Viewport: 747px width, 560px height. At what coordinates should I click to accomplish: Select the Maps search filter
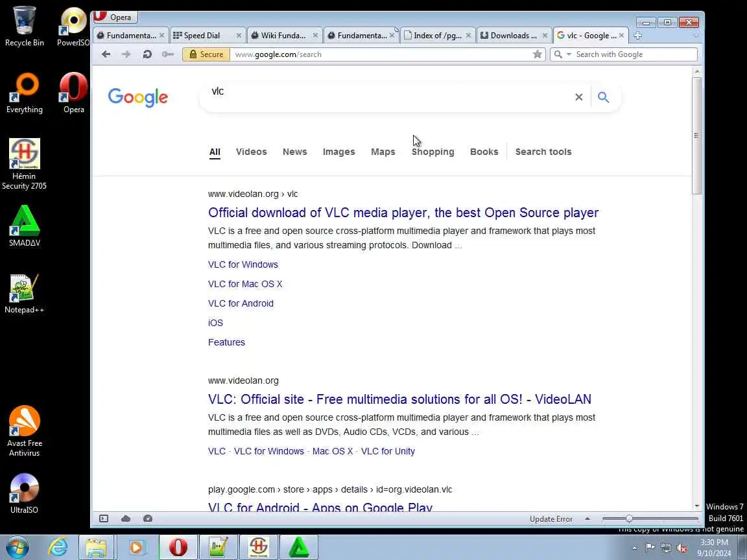[x=383, y=152]
